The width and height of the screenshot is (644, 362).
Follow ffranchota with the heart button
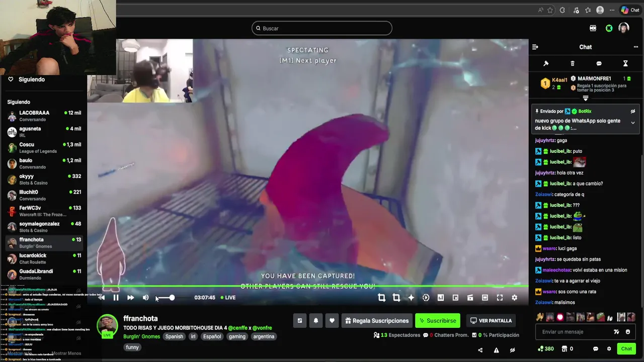(332, 321)
